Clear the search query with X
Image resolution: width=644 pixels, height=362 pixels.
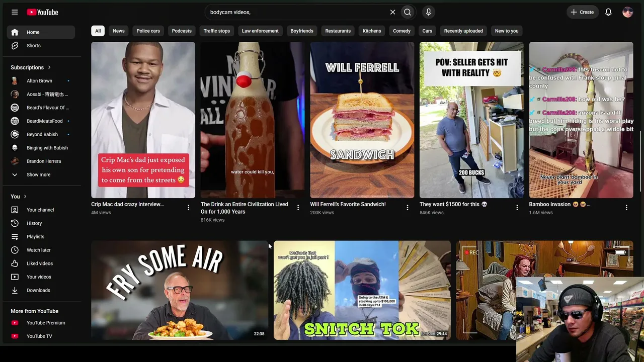click(x=393, y=12)
